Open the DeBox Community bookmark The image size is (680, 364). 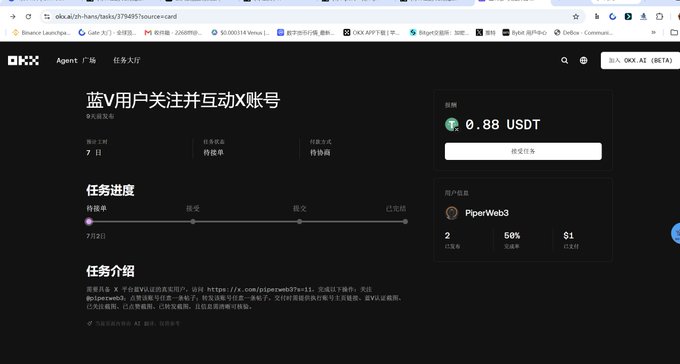583,33
